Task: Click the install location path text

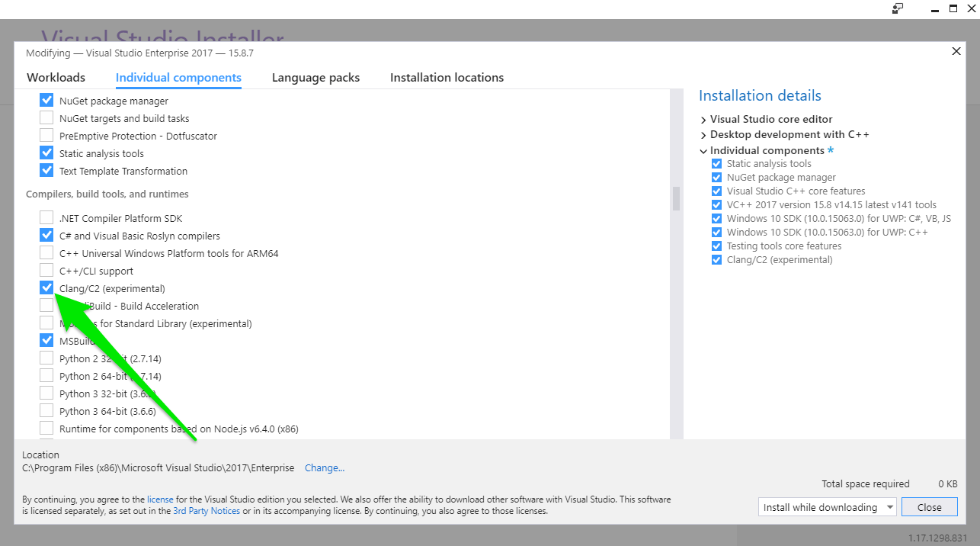Action: (x=159, y=468)
